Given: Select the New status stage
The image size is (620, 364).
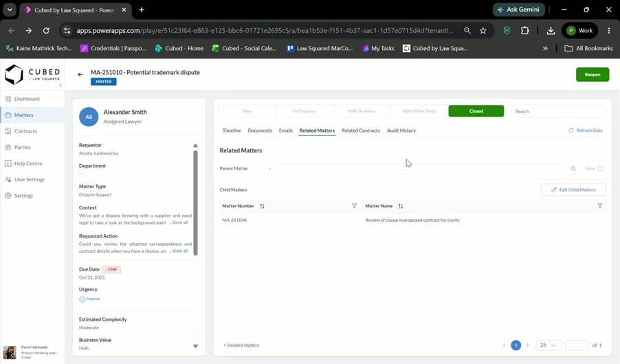Looking at the screenshot, I should [x=247, y=111].
